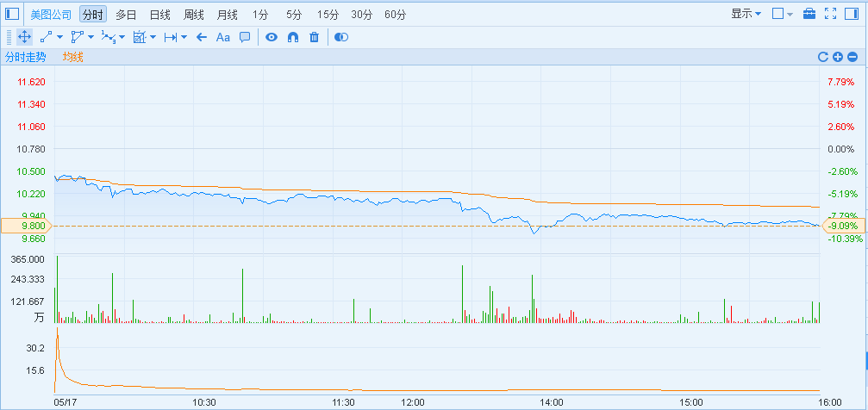The image size is (868, 410).
Task: Expand the range measure dropdown arrow
Action: click(x=184, y=38)
